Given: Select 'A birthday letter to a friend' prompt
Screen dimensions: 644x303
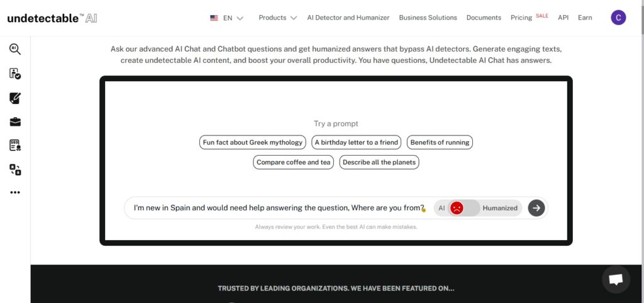Looking at the screenshot, I should [357, 142].
